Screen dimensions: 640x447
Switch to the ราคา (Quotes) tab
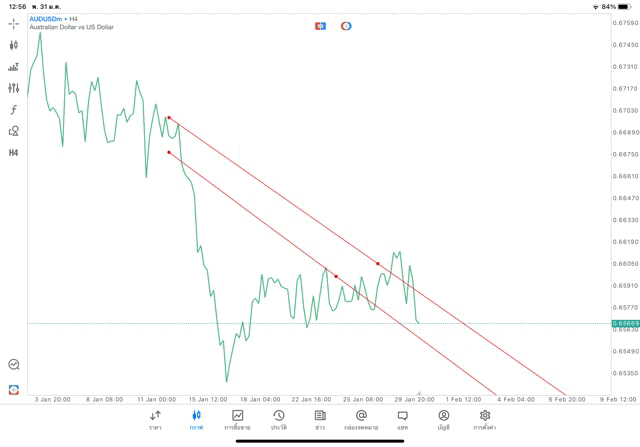[155, 419]
